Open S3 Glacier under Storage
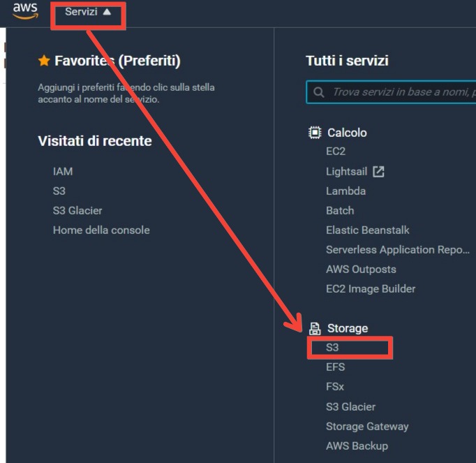Screen dimensions: 476x463 pos(350,407)
